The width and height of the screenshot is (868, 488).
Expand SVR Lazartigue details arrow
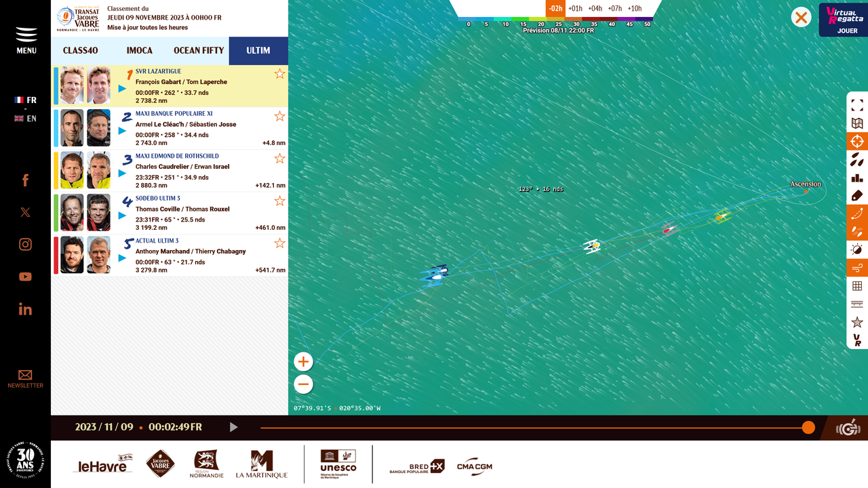(x=122, y=88)
